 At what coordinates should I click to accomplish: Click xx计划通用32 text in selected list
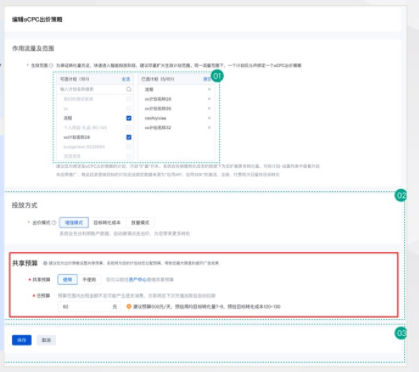(158, 128)
